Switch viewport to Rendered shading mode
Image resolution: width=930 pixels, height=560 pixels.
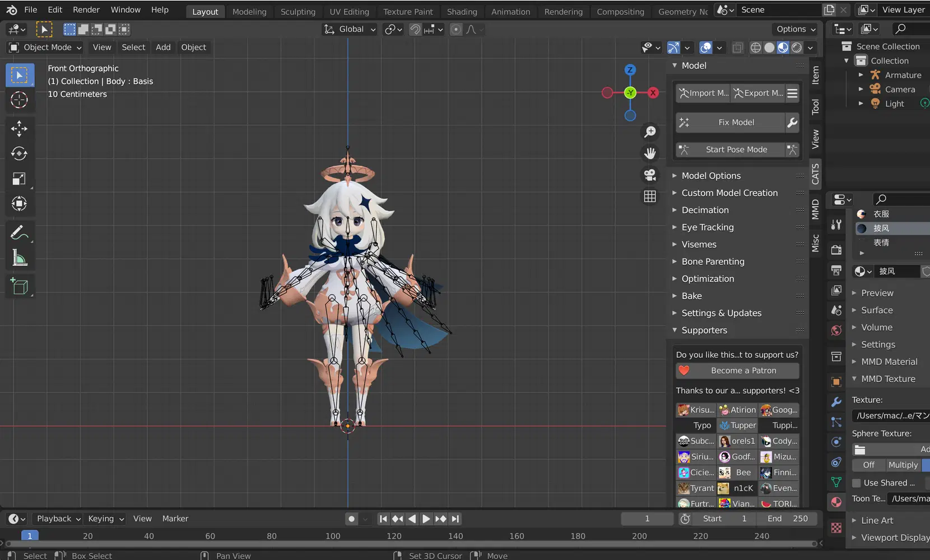(796, 48)
